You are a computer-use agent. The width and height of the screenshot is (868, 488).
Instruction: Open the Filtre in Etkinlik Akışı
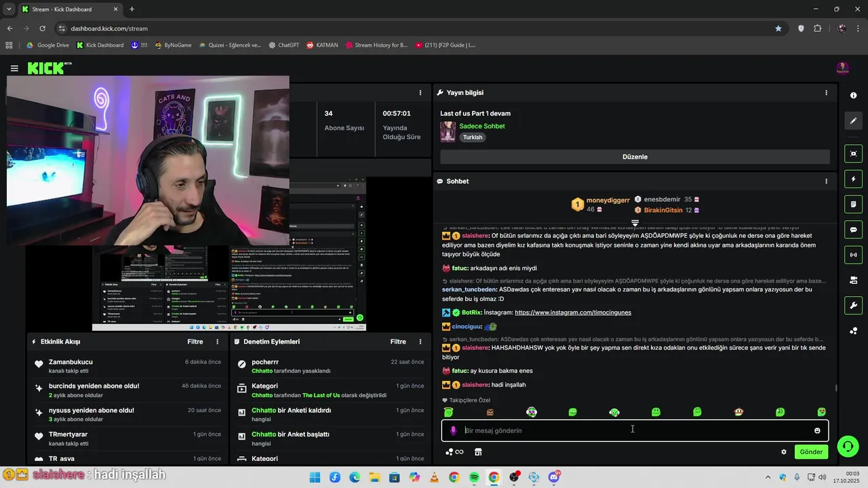(195, 342)
